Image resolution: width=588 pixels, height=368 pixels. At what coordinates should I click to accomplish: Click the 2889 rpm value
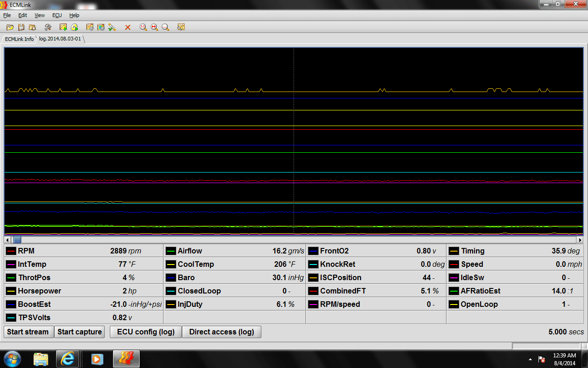(125, 251)
